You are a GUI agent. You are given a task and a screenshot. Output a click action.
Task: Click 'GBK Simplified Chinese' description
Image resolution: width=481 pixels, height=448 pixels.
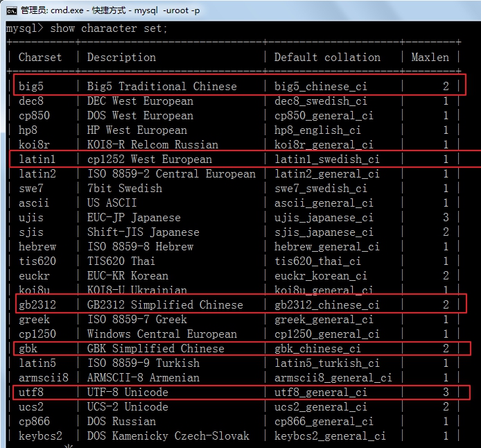155,349
